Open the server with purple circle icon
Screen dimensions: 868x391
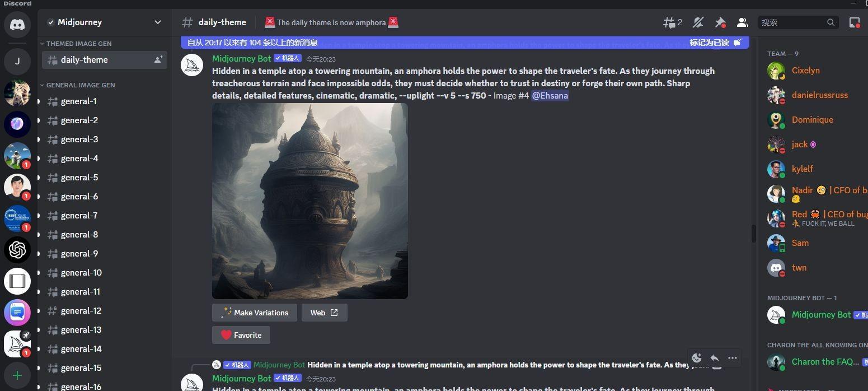[17, 124]
